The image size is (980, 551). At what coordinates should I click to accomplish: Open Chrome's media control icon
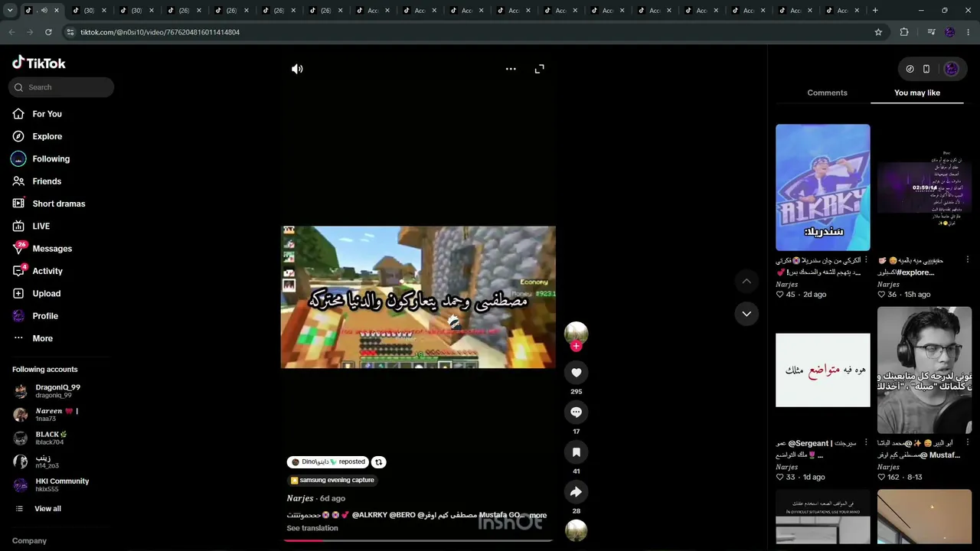pyautogui.click(x=931, y=32)
